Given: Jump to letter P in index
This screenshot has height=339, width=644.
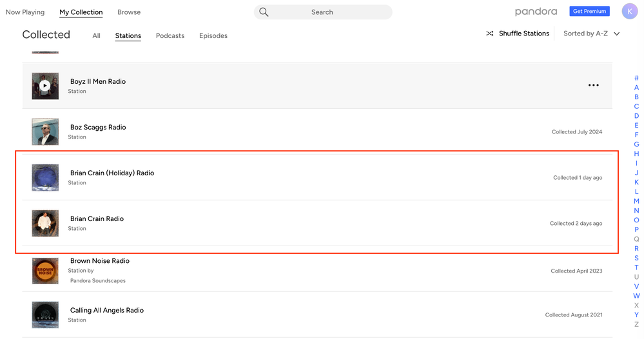Looking at the screenshot, I should 636,229.
